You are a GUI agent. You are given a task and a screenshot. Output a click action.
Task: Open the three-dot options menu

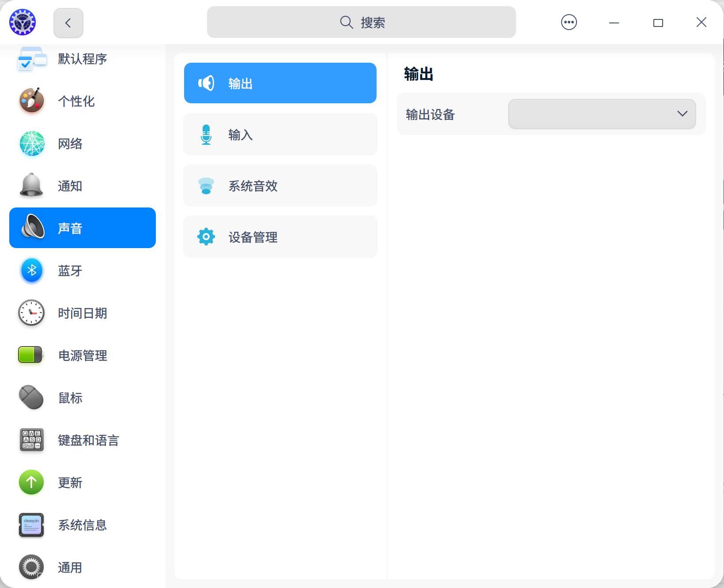[x=569, y=22]
